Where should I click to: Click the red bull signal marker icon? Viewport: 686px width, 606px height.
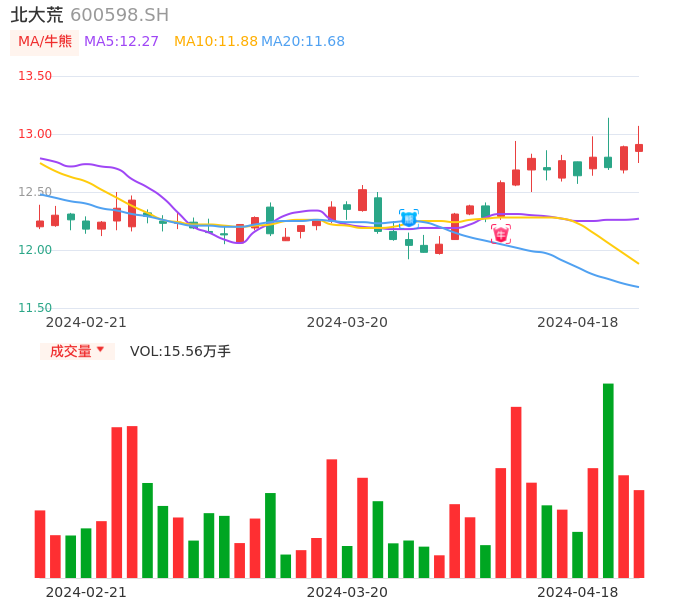tap(501, 234)
